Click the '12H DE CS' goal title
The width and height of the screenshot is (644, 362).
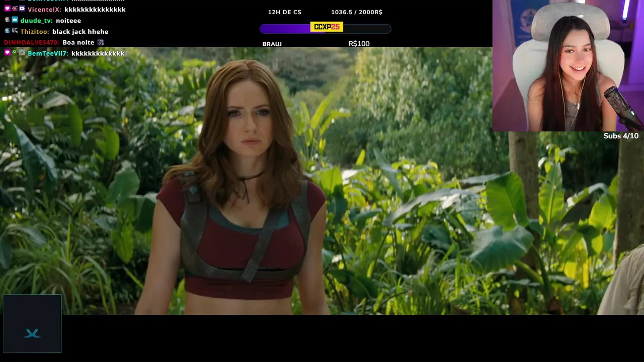pyautogui.click(x=285, y=12)
